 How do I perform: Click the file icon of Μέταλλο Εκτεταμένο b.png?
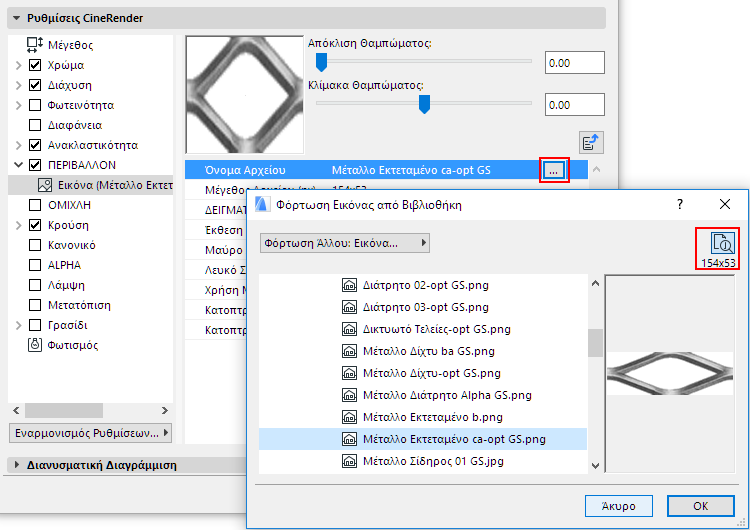(349, 417)
